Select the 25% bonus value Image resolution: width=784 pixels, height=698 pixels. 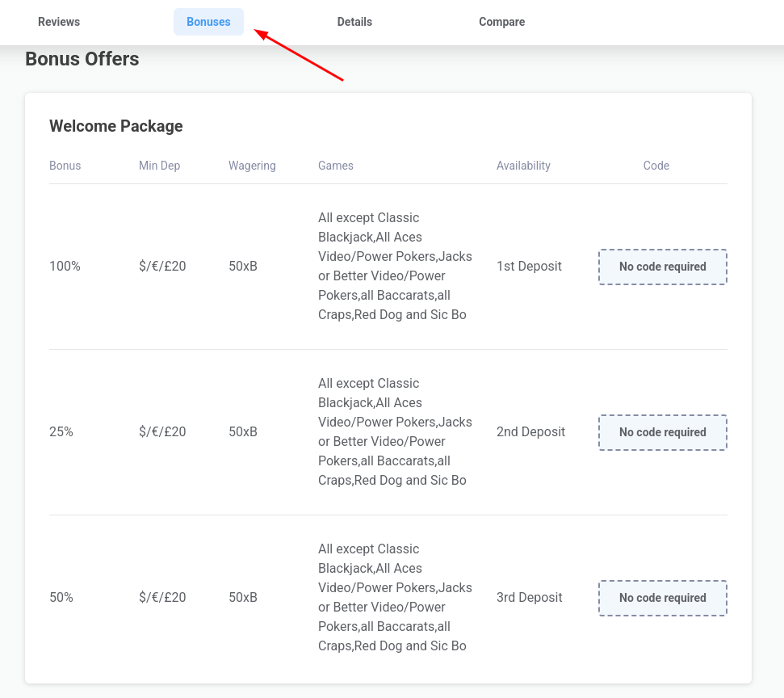(61, 432)
